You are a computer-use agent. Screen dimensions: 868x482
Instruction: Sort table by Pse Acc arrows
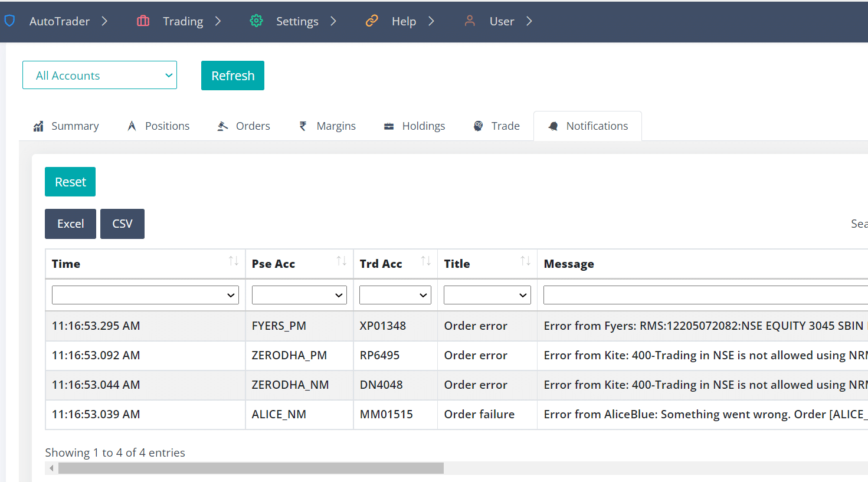pyautogui.click(x=342, y=261)
